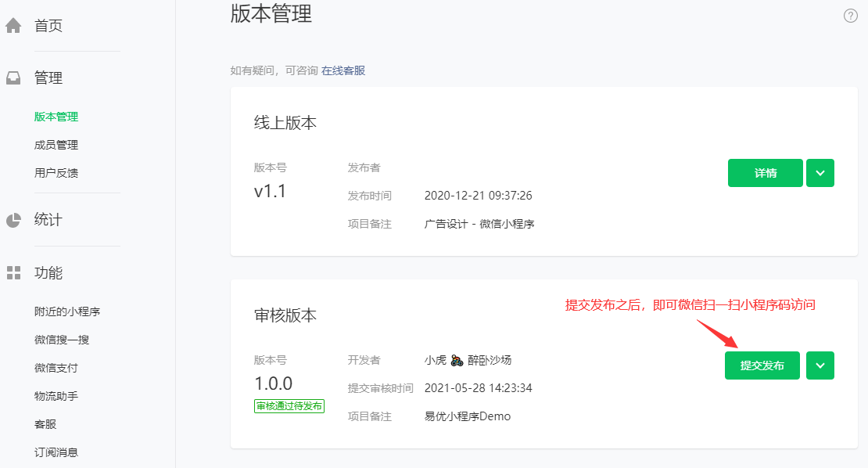Click the 管理 section icon in sidebar
The height and width of the screenshot is (468, 868).
[12, 77]
